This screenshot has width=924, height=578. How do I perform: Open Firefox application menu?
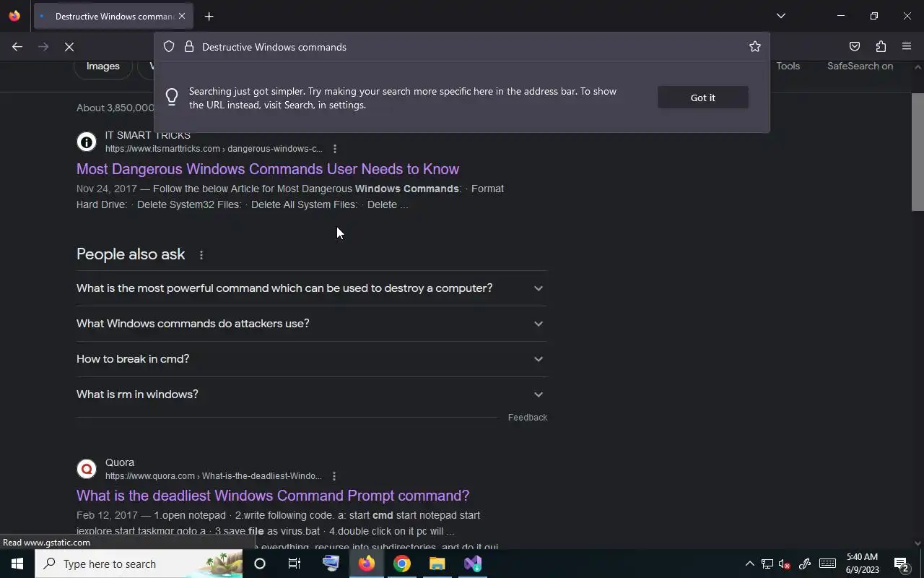pos(907,47)
